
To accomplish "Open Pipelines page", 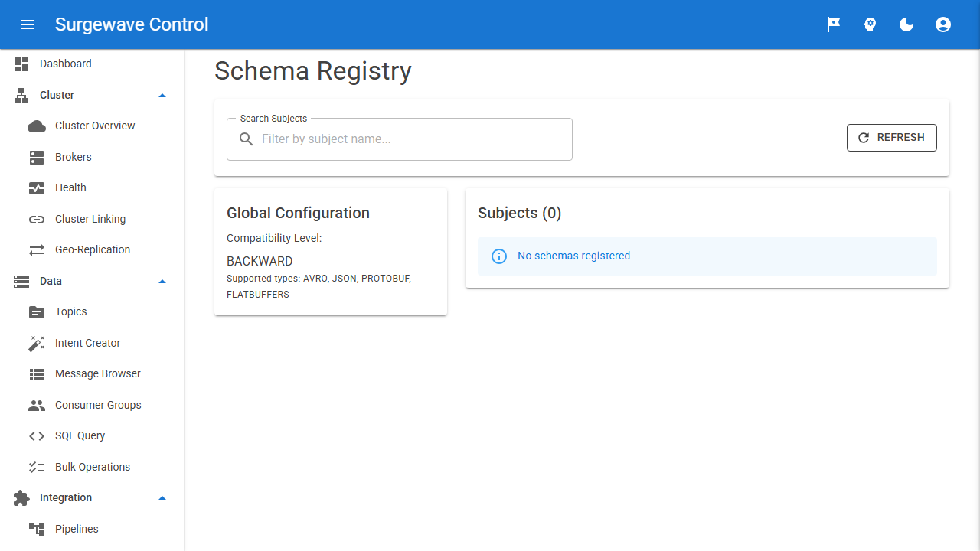I will [x=92, y=529].
